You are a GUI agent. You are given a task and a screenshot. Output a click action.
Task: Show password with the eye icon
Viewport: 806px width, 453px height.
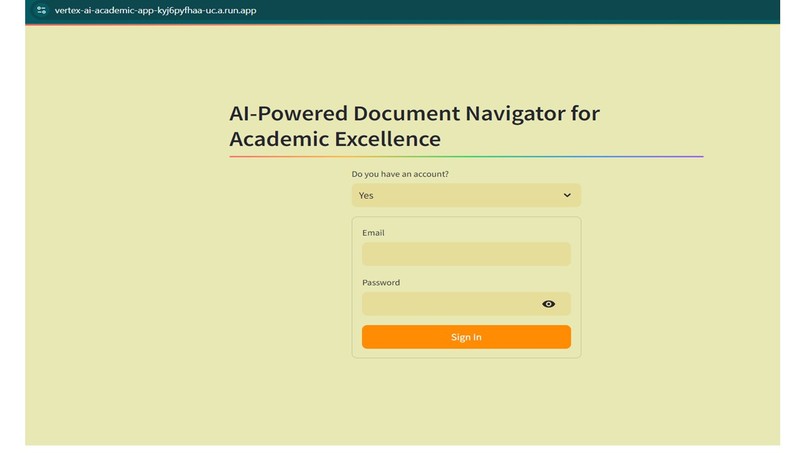(x=548, y=304)
